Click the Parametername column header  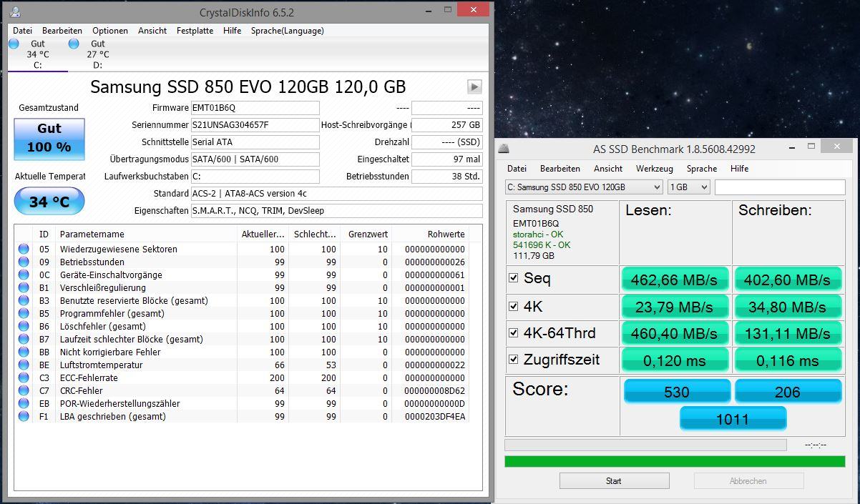(x=147, y=234)
